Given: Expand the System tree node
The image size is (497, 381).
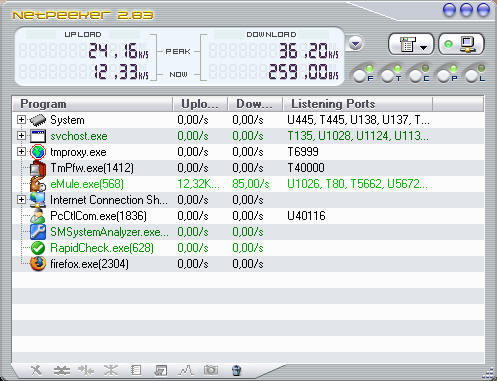Looking at the screenshot, I should pos(21,120).
